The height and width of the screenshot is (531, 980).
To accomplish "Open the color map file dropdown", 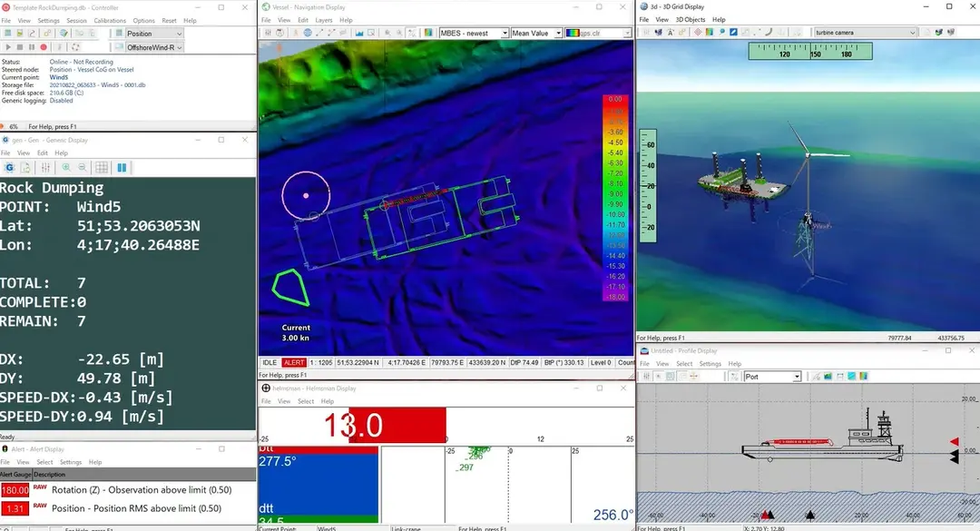I will (598, 34).
